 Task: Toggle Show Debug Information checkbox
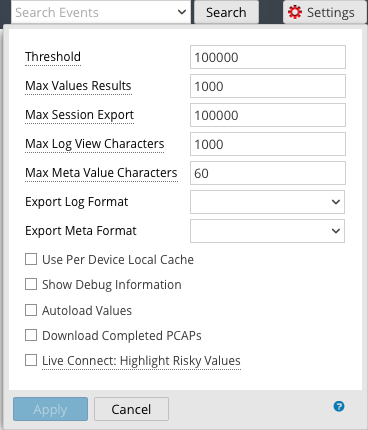pyautogui.click(x=31, y=285)
